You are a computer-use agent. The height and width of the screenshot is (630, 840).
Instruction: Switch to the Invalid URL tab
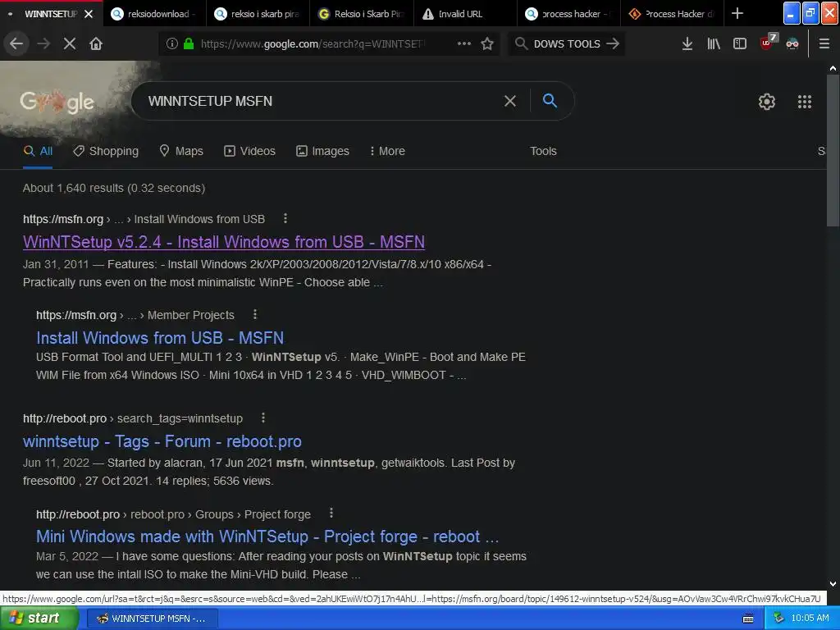(x=465, y=14)
